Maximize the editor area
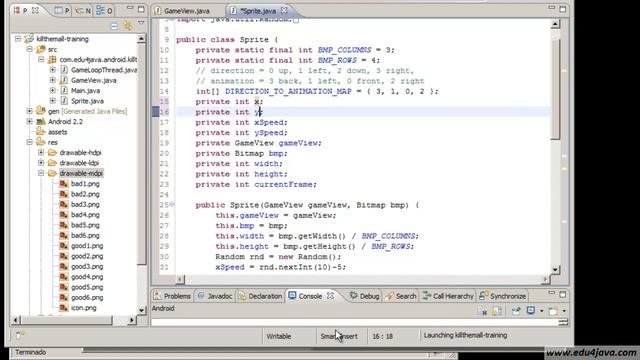Screen dimensions: 640x360 [562, 9]
